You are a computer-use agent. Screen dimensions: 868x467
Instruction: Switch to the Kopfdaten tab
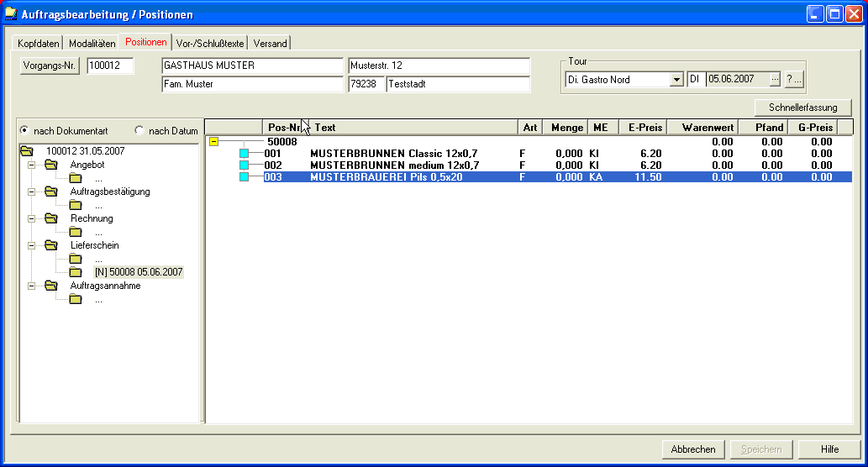(39, 43)
